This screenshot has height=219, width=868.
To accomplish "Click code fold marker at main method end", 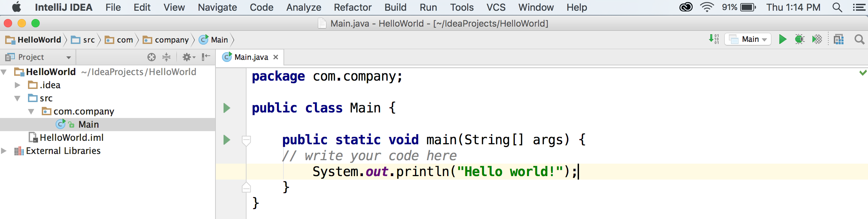I will (x=246, y=187).
